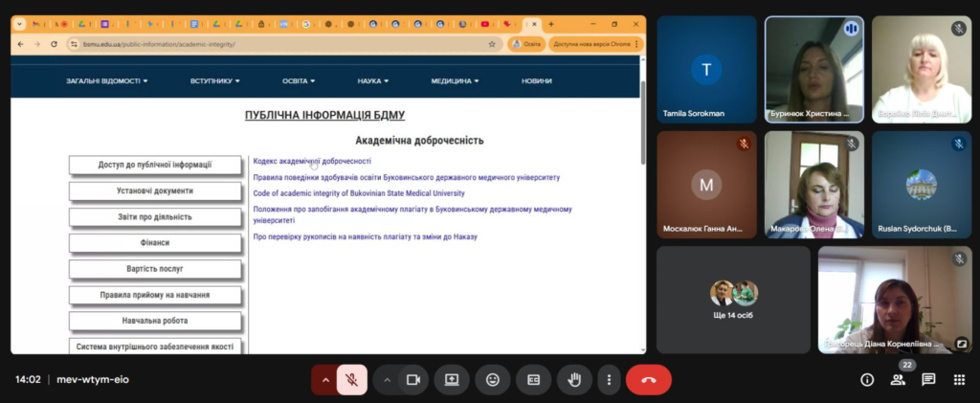
Task: Start presenting your screen
Action: (452, 379)
